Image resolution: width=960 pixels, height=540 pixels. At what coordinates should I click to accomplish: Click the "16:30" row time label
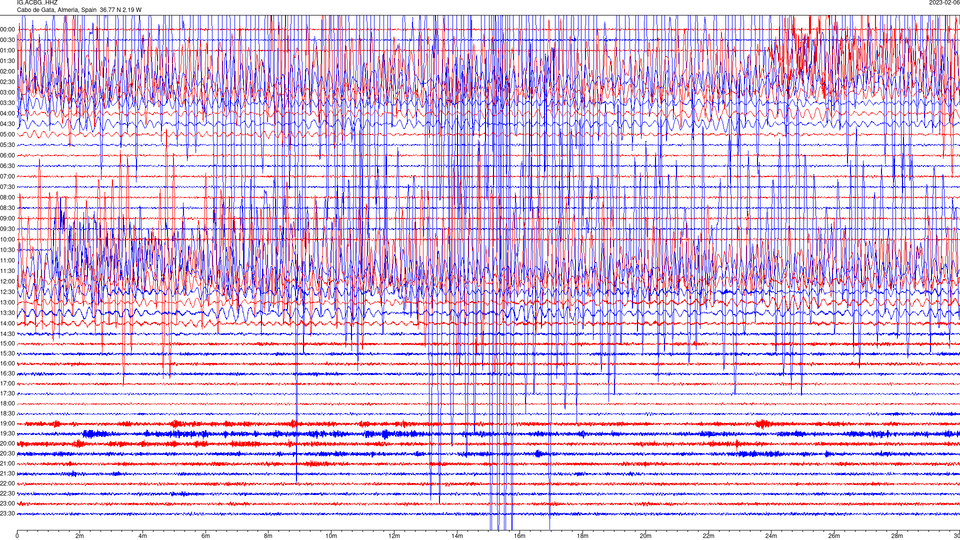7,373
